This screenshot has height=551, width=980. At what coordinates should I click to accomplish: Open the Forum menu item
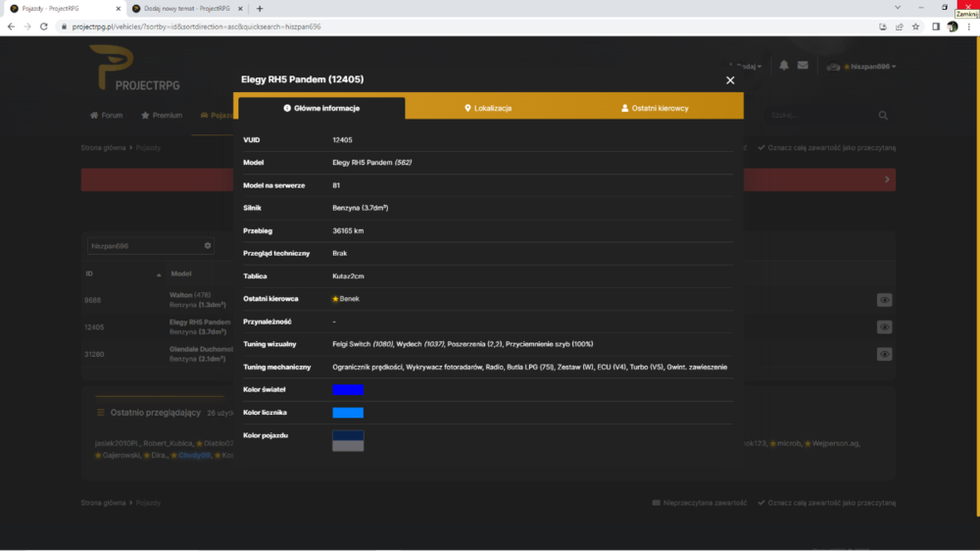[x=107, y=115]
